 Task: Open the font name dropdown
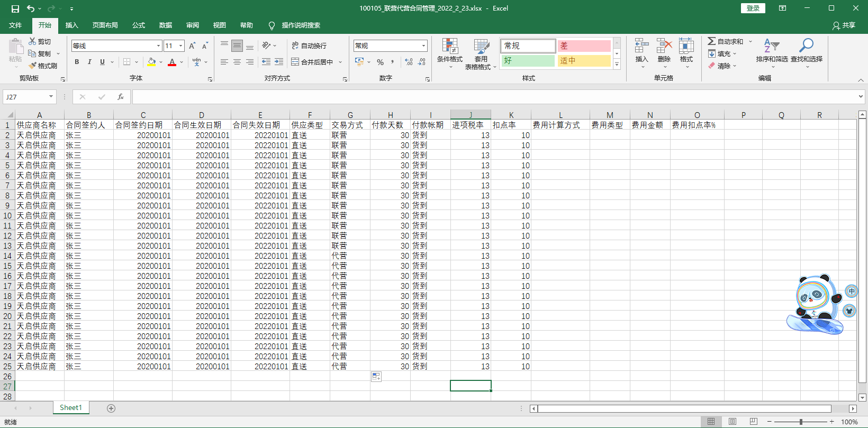(x=158, y=46)
